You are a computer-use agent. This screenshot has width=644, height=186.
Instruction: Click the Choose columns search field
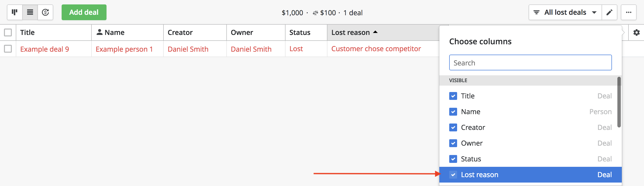pos(530,62)
